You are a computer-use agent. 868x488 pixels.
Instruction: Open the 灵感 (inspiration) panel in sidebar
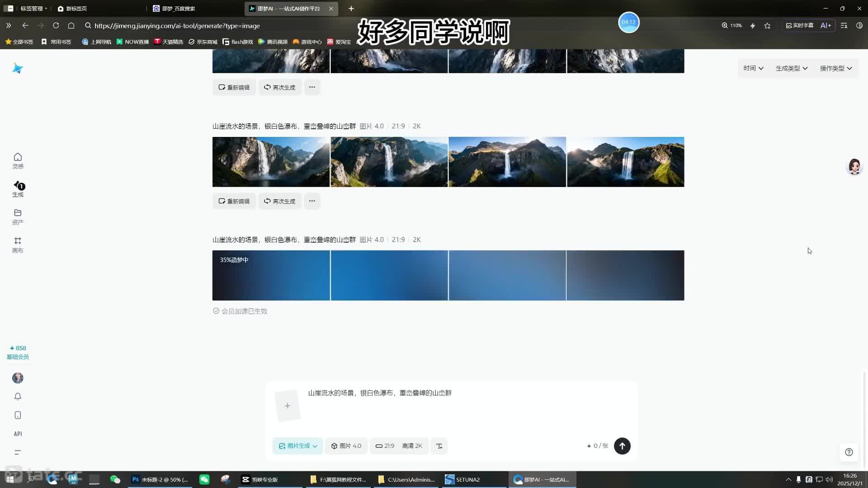pos(18,160)
